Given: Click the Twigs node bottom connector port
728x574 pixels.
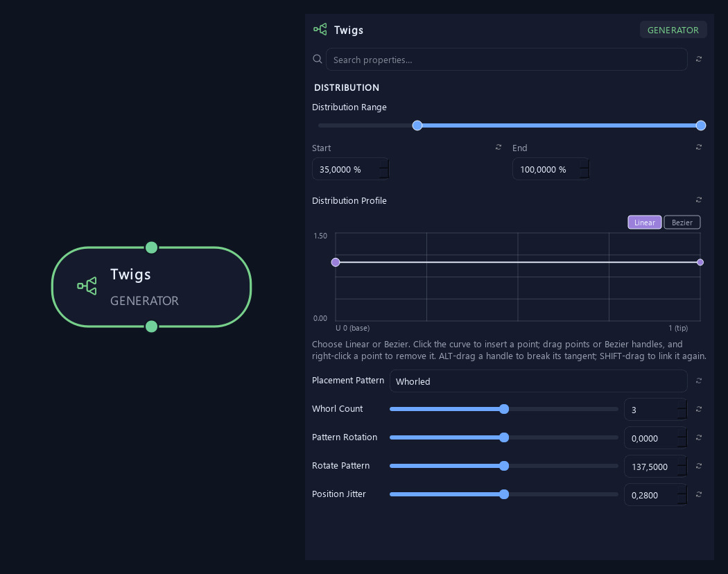Looking at the screenshot, I should (151, 327).
